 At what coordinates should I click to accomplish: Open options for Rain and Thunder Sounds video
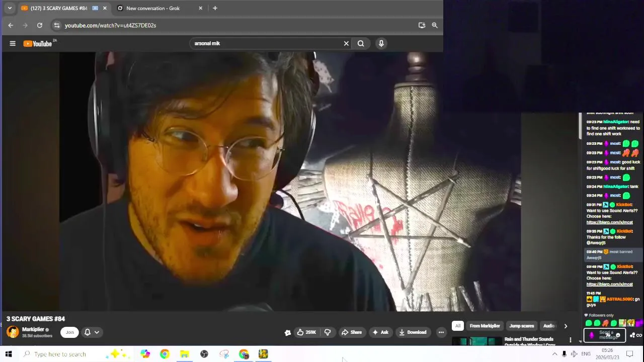570,340
